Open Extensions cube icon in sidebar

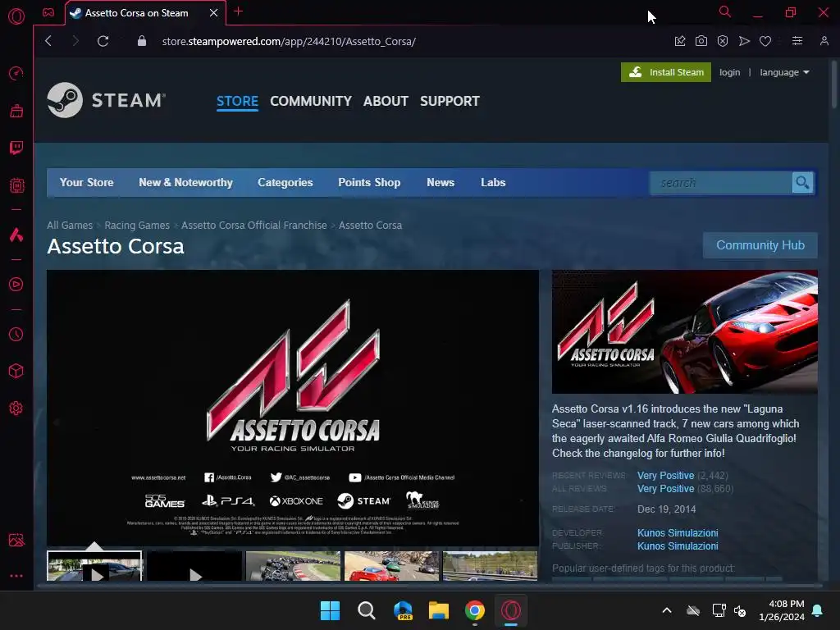pos(16,371)
